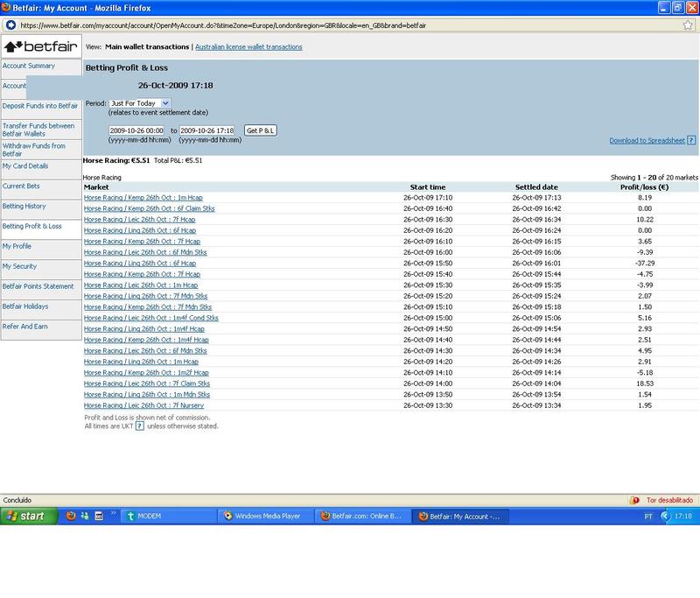
Task: Open Ling 26th Oct : 1m4f Hcap market
Action: pos(144,328)
